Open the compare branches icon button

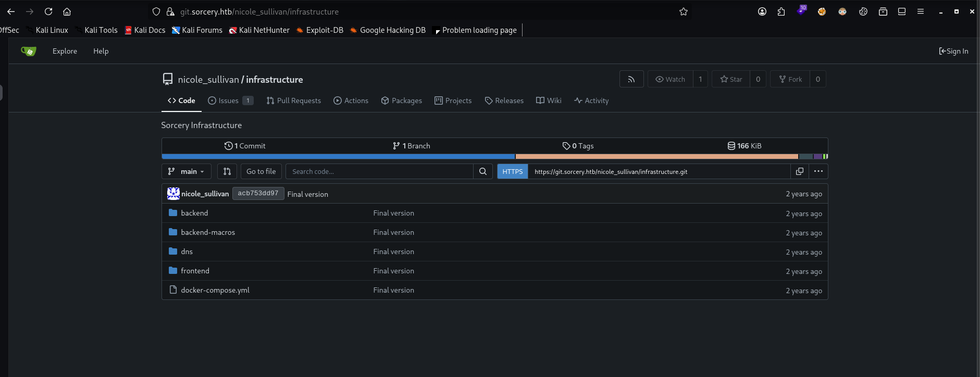tap(227, 171)
